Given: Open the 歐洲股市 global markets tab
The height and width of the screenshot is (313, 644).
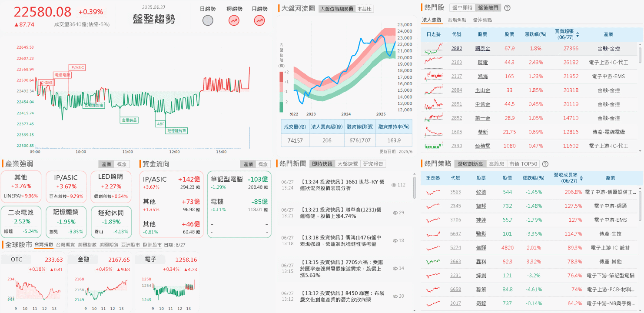Looking at the screenshot, I should tap(152, 245).
